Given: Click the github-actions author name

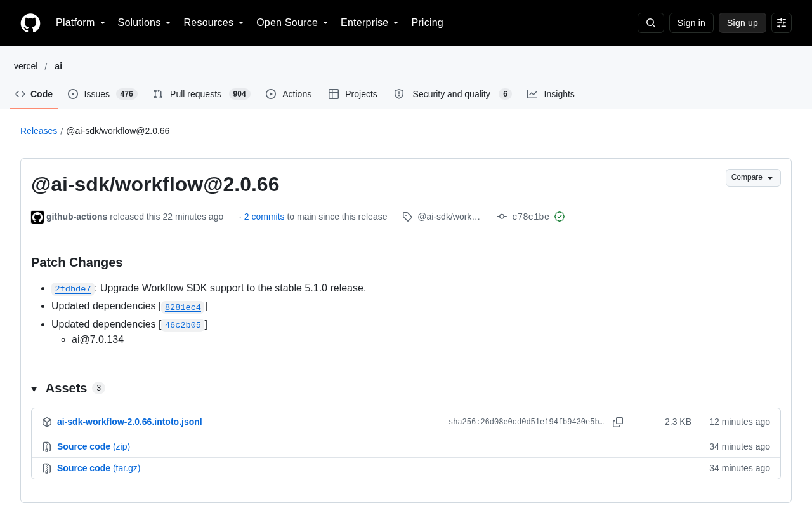Looking at the screenshot, I should point(77,217).
